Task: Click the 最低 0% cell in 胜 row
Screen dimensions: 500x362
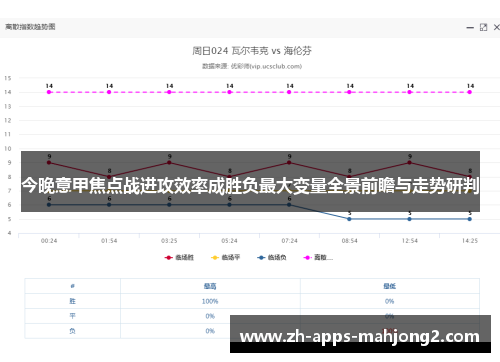Action: [x=389, y=301]
